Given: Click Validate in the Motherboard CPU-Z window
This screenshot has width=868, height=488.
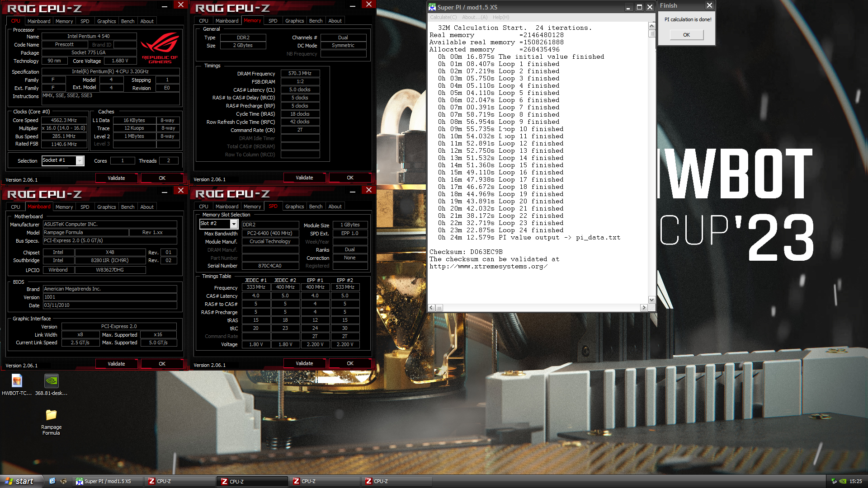Looking at the screenshot, I should 116,364.
